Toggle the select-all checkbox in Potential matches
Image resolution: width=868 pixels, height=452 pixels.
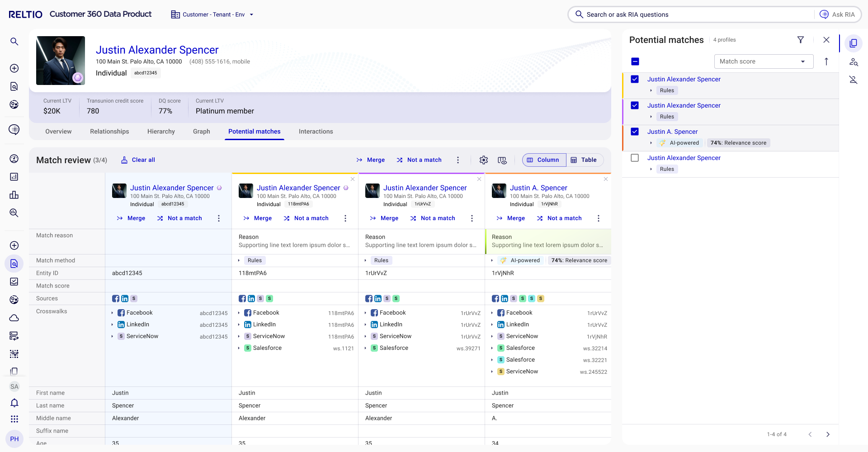coord(635,61)
